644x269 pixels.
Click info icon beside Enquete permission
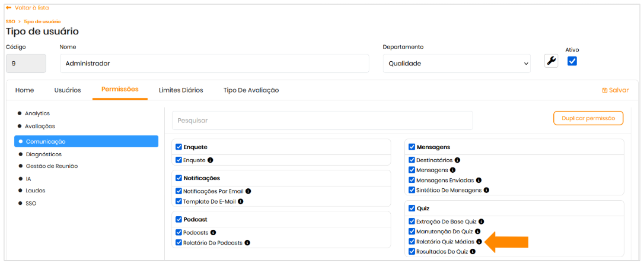pos(211,160)
